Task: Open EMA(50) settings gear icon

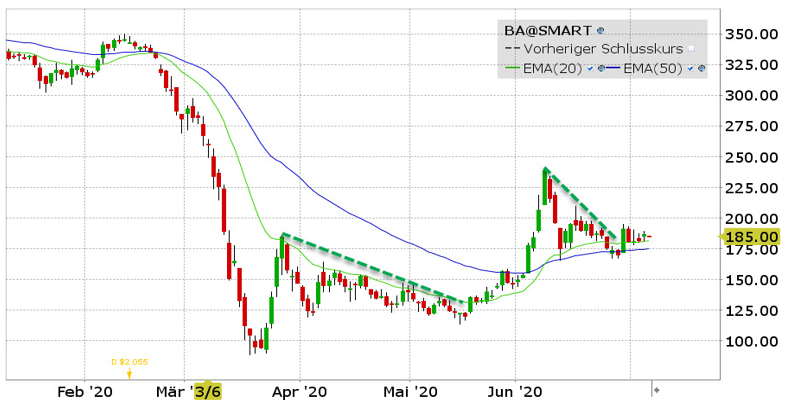Action: [702, 68]
